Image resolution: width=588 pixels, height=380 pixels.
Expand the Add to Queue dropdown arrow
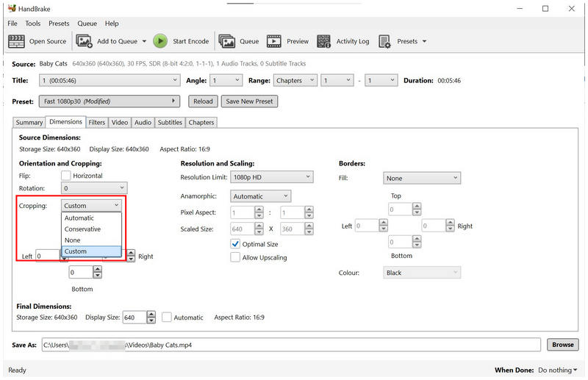(144, 41)
